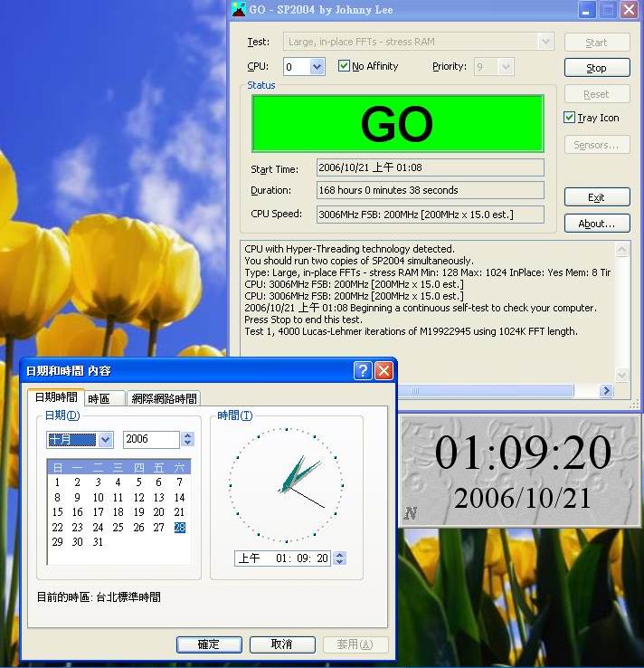The width and height of the screenshot is (644, 668).
Task: Confirm with the 確定 button
Action: point(209,644)
